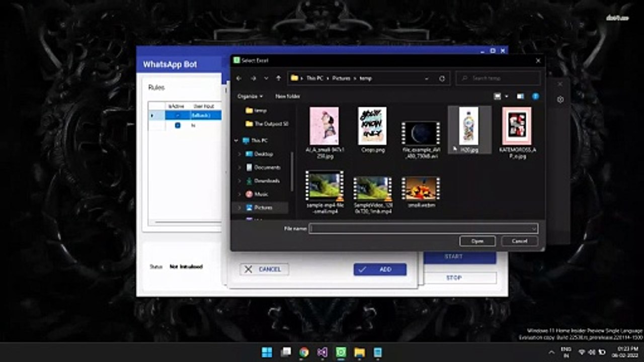Collapse This PC tree node
This screenshot has height=362, width=644.
235,141
